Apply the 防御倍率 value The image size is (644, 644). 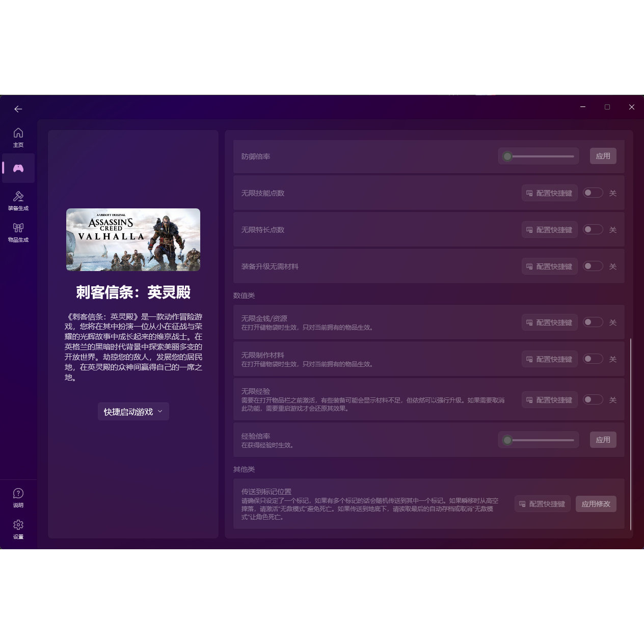pos(603,156)
